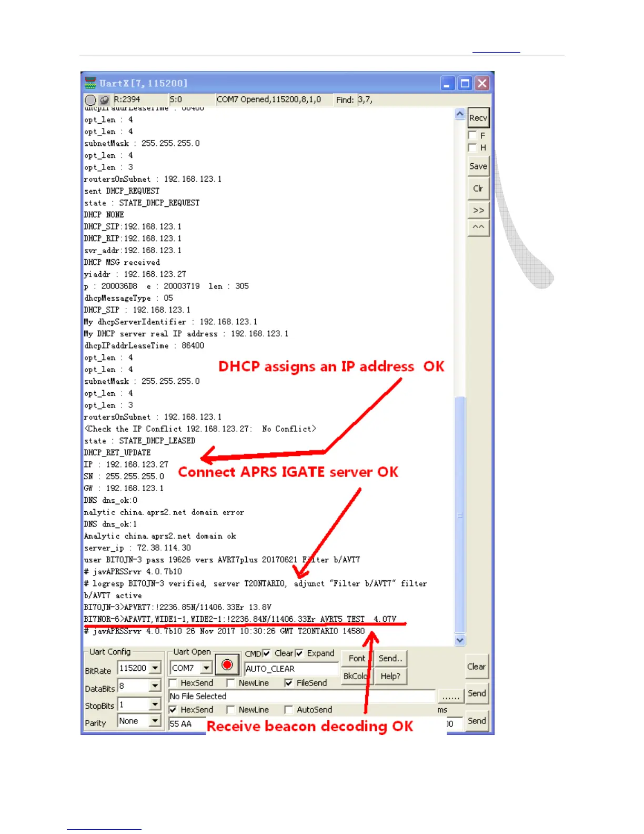Viewport: 644px width, 834px height.
Task: Click the log line 'DHCP_RET_UPDATE'
Action: (117, 453)
